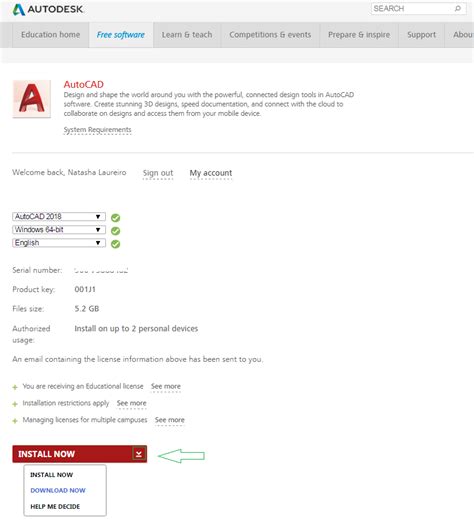
Task: Open the Learn & teach tab
Action: tap(187, 35)
